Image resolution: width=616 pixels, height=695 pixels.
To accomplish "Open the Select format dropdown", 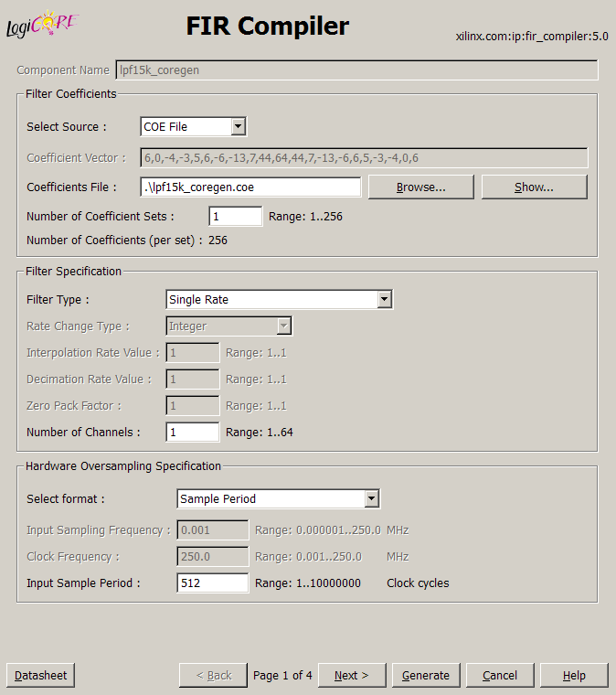I will coord(278,499).
